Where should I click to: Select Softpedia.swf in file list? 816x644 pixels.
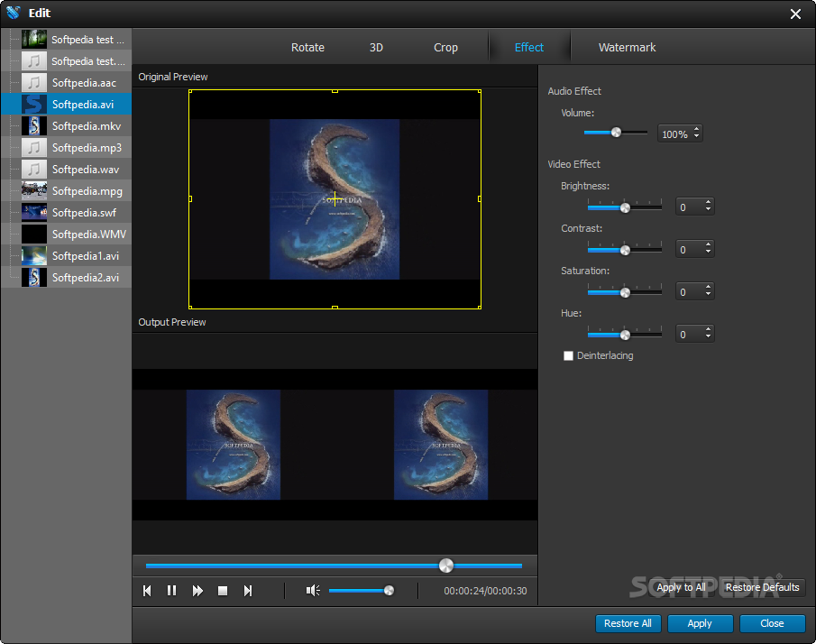66,212
